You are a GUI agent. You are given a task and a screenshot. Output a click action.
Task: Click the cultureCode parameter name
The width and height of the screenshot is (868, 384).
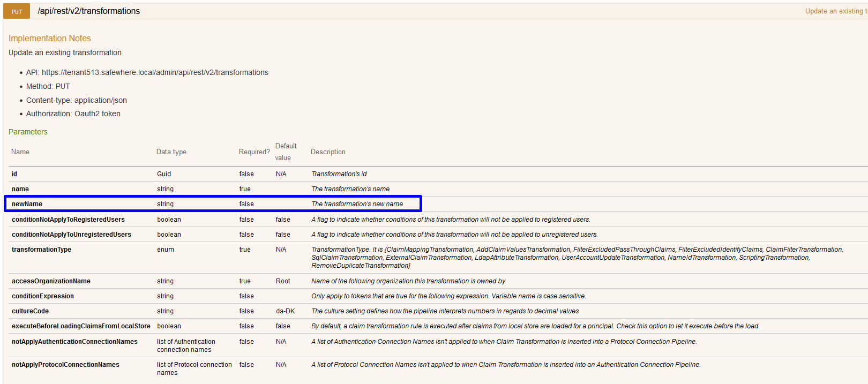30,311
